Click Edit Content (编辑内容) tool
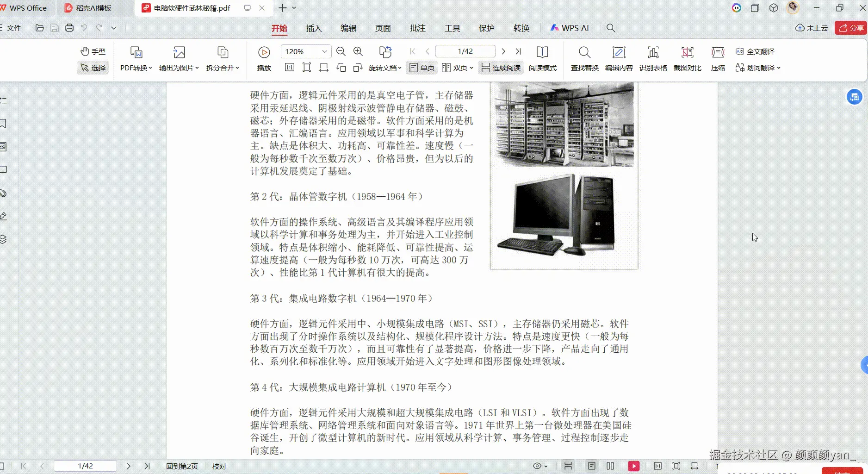 point(619,59)
